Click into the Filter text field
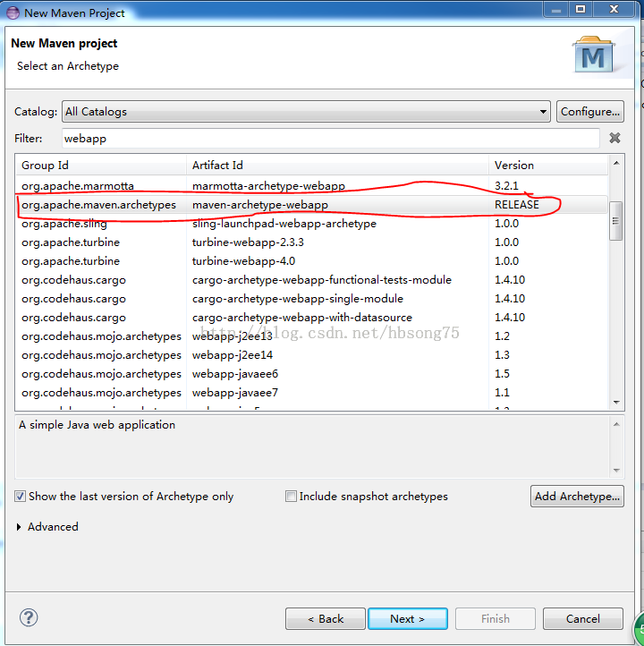 click(x=331, y=139)
